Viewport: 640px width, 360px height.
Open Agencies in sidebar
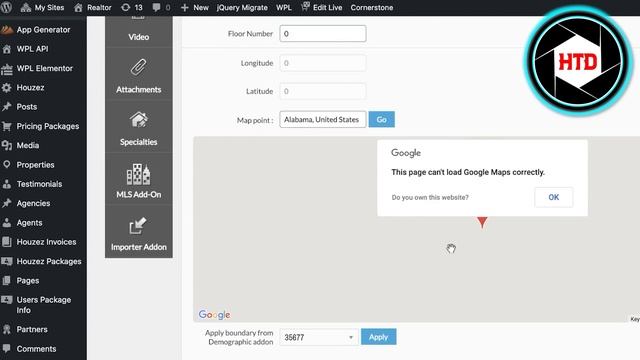click(x=43, y=203)
